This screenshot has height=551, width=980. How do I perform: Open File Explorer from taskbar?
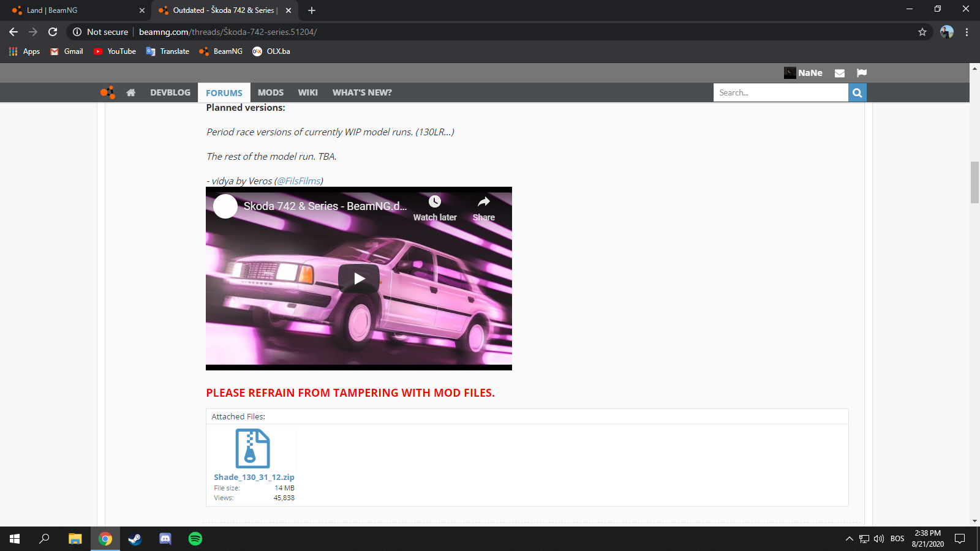tap(75, 539)
